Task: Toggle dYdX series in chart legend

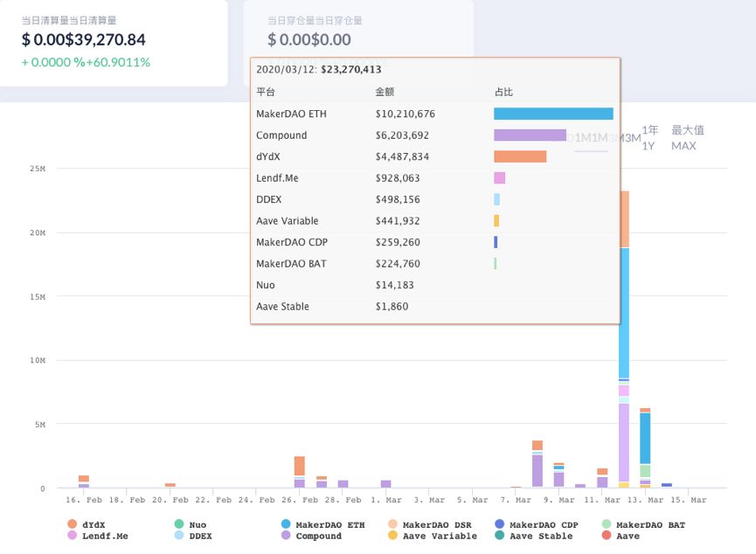Action: click(x=87, y=524)
